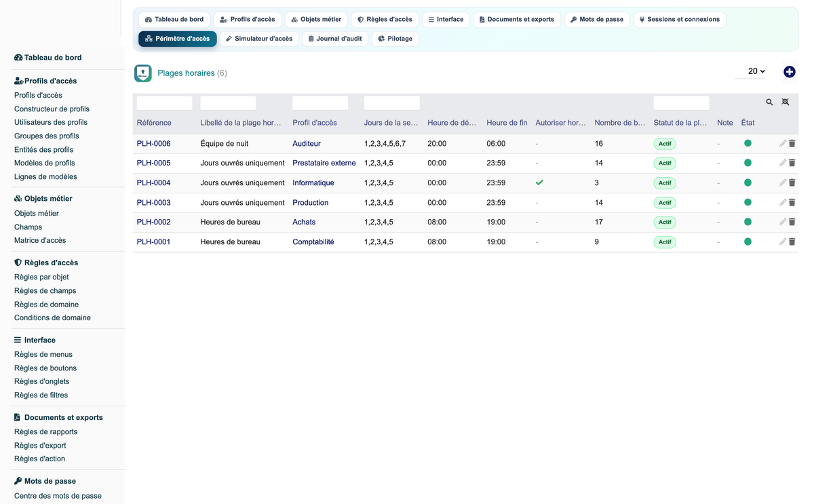This screenshot has width=814, height=504.
Task: Open Matrice d'accès in the sidebar
Action: (40, 241)
